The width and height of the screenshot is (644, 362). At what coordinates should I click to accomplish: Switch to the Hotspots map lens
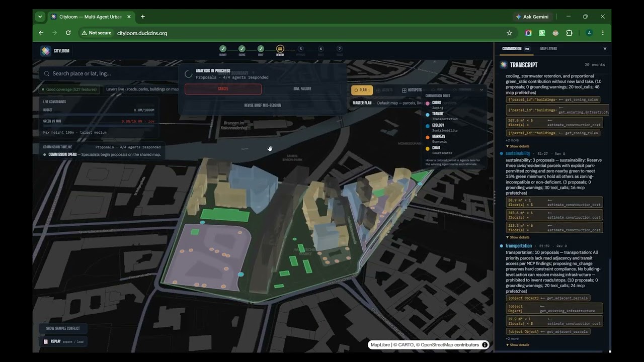coord(412,90)
